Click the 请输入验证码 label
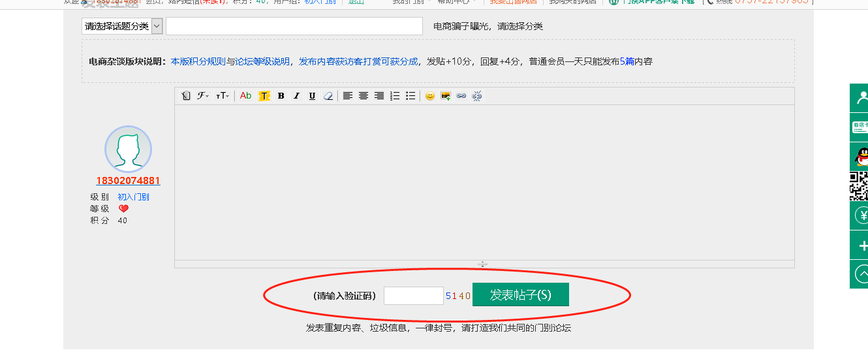 [x=345, y=296]
